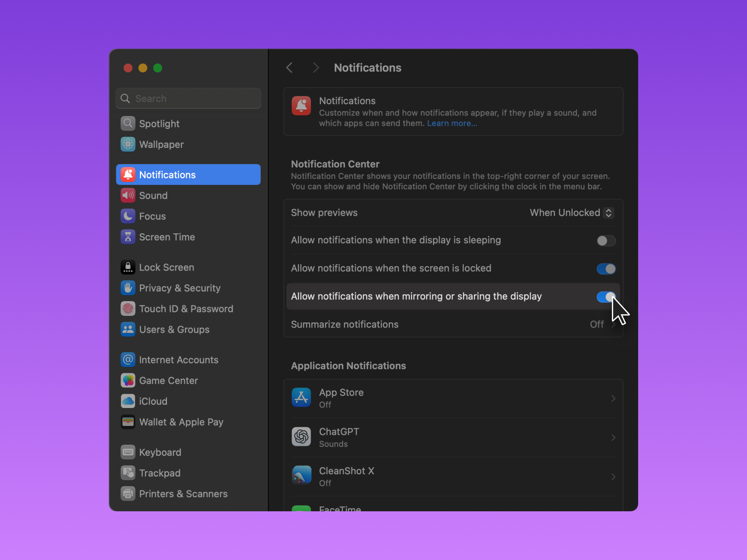Click the Sound speaker icon
The height and width of the screenshot is (560, 747).
pyautogui.click(x=128, y=195)
